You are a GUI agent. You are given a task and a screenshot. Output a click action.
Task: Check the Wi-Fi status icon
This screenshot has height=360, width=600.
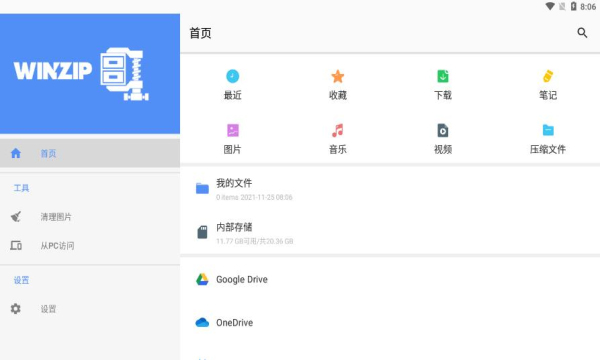(x=550, y=6)
